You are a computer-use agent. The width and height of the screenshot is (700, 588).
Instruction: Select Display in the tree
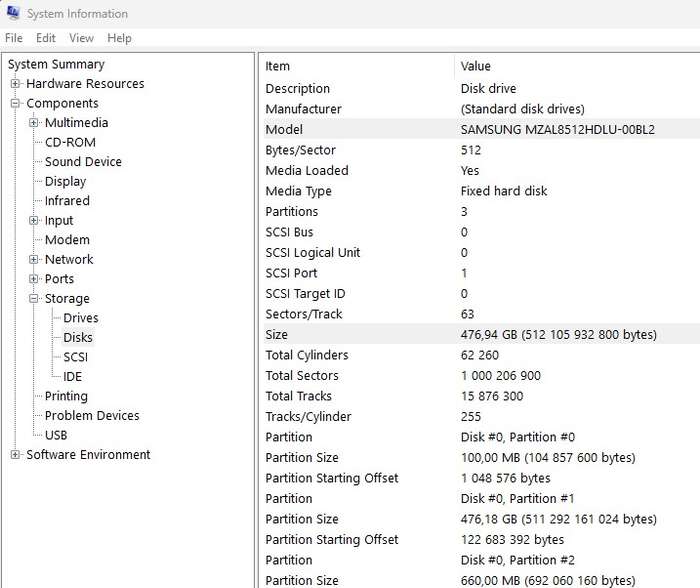coord(65,181)
